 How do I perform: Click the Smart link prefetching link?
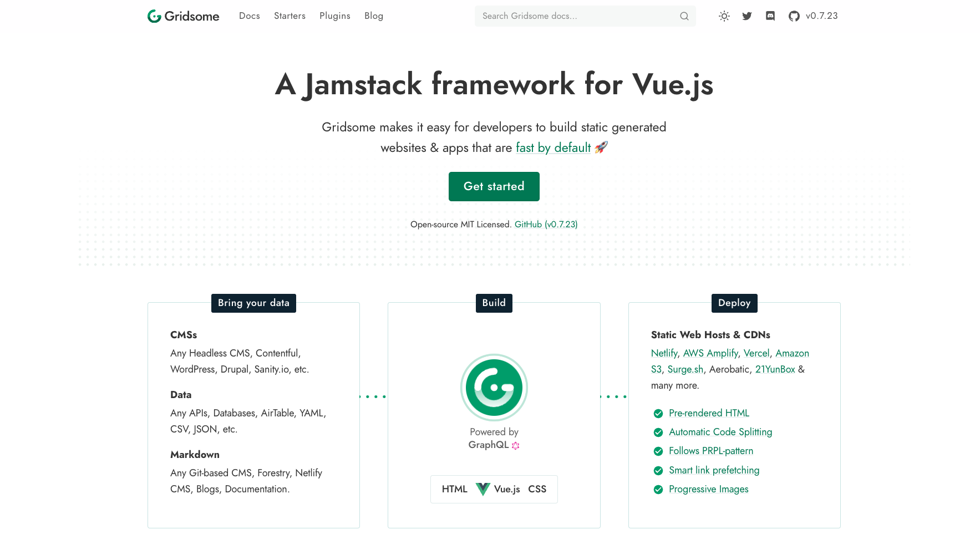(714, 470)
